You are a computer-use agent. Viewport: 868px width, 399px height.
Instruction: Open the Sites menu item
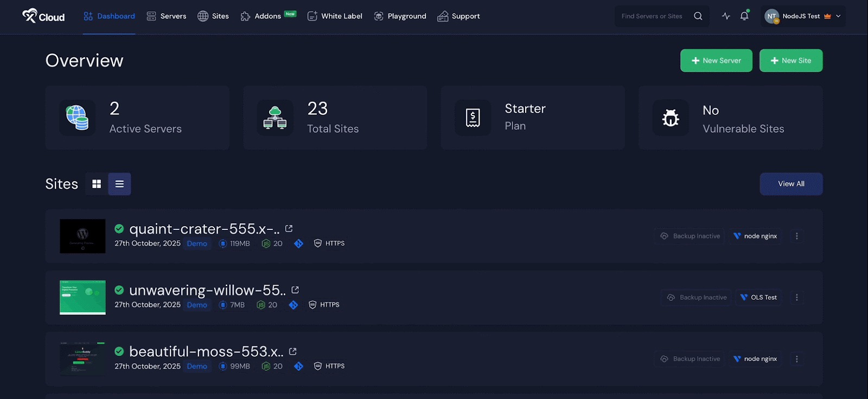click(x=213, y=16)
